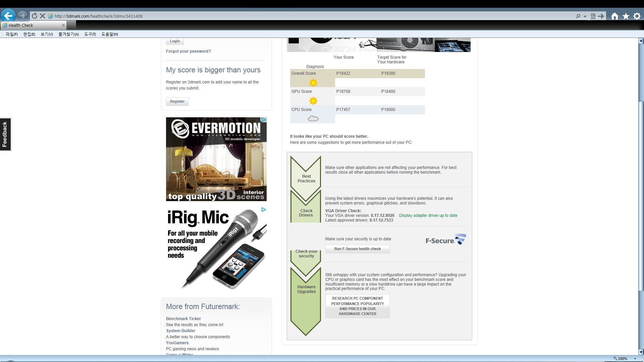Open the zoom level dropdown arrow
The height and width of the screenshot is (362, 644).
[635, 359]
